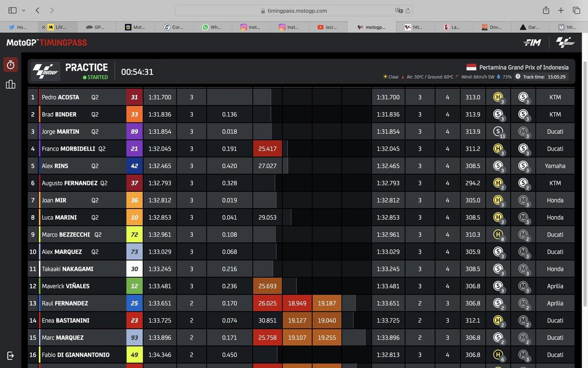Reload the page using the refresh icon
Screen dimensions: 588x368
point(408,10)
